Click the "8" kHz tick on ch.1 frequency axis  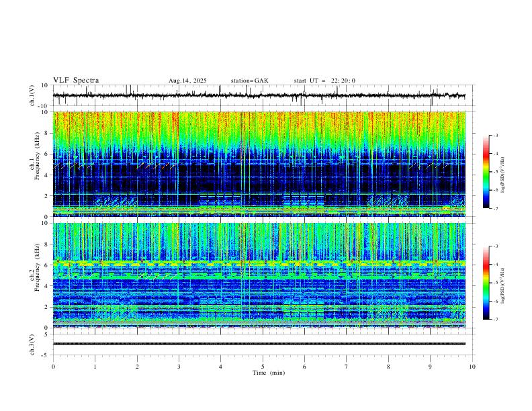[47, 133]
